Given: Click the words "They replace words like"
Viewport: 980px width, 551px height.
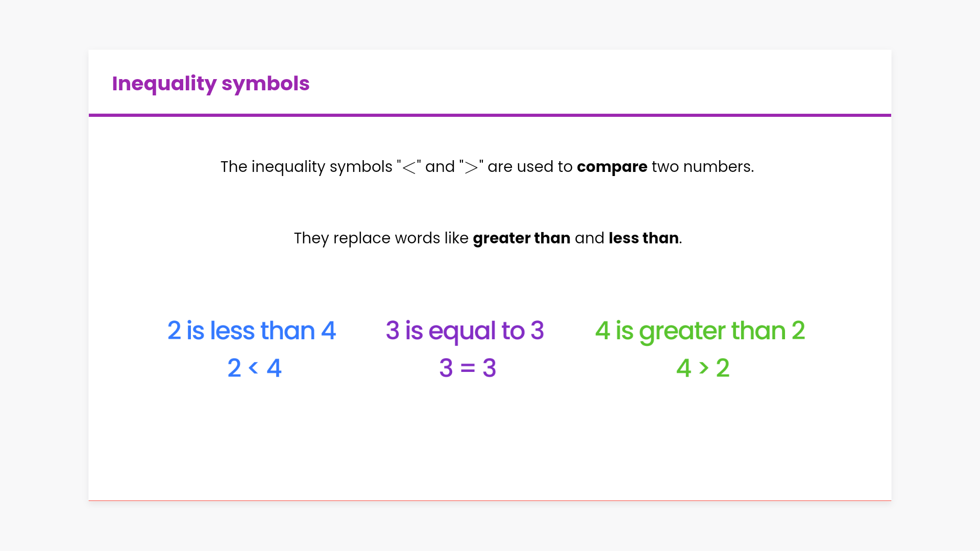Looking at the screenshot, I should tap(381, 238).
